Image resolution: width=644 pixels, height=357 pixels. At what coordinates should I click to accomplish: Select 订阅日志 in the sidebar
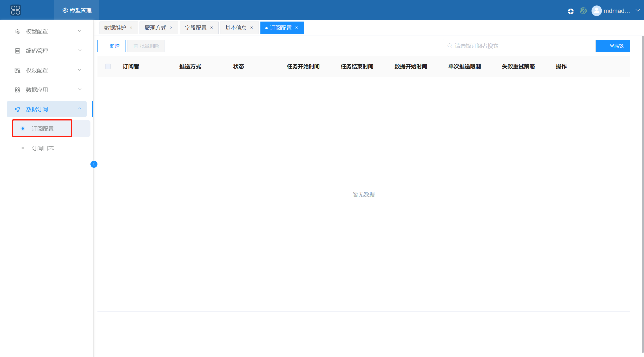51,148
